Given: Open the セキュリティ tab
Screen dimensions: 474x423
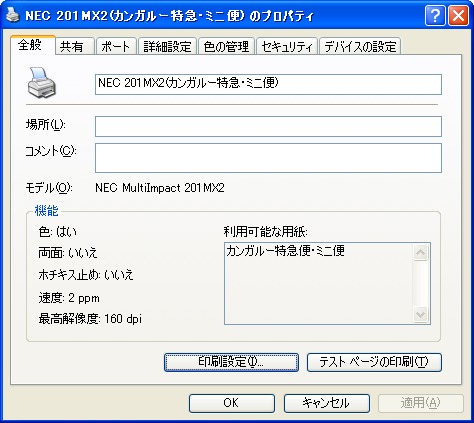Looking at the screenshot, I should coord(287,46).
